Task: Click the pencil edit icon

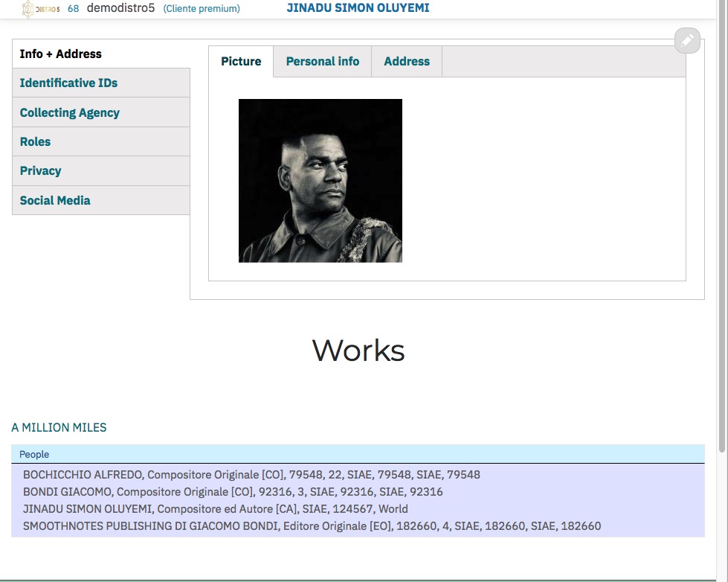Action: point(687,40)
